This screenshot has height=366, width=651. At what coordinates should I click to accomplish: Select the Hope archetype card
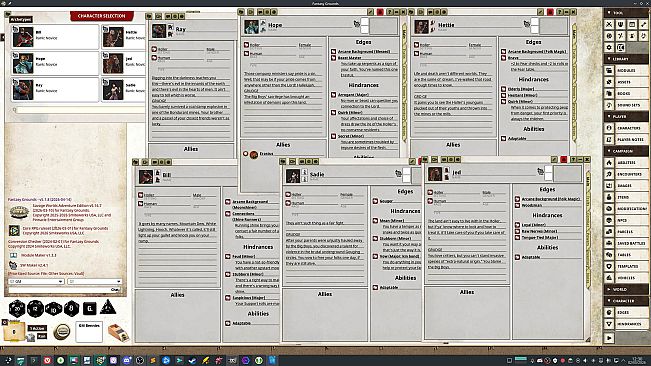(55, 63)
